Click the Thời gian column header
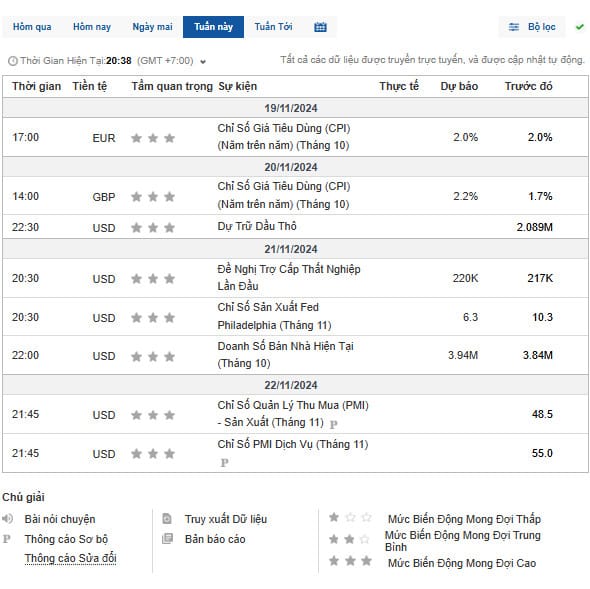590x589 pixels. [36, 87]
